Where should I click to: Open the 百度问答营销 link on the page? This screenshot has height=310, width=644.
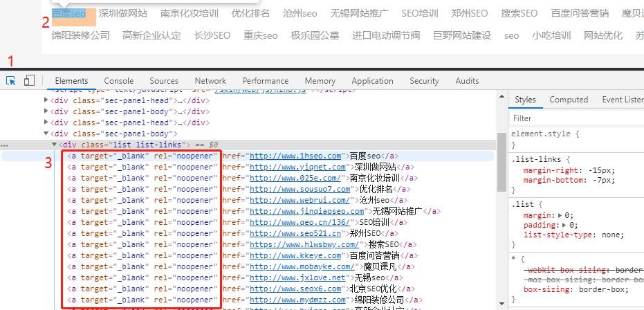580,14
